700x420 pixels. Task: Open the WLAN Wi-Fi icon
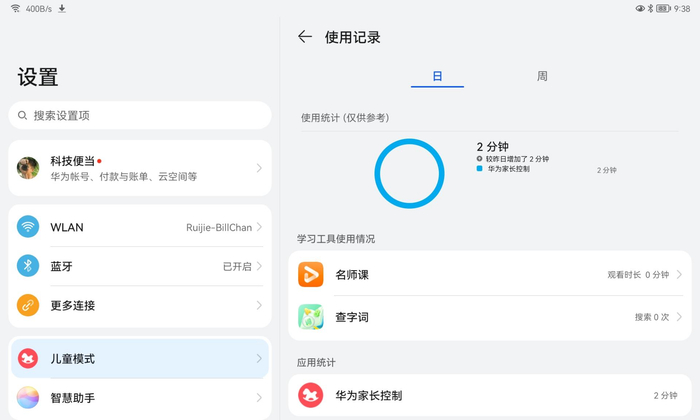28,227
